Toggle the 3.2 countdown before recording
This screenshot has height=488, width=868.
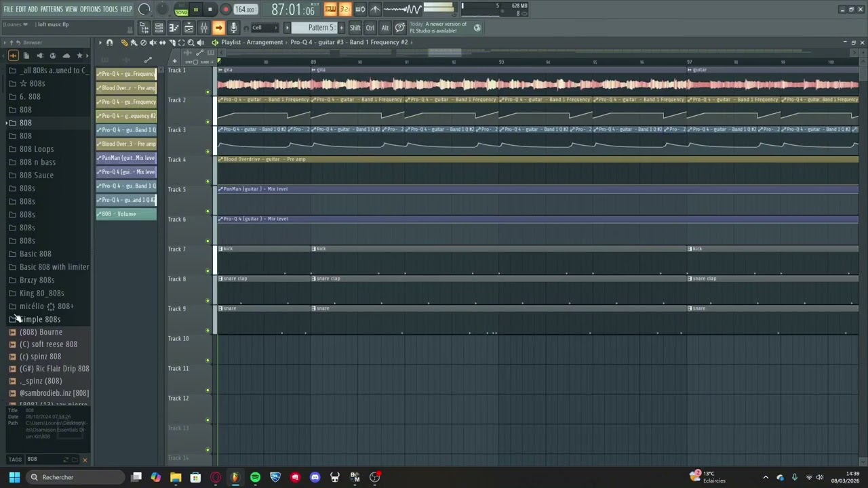(345, 9)
